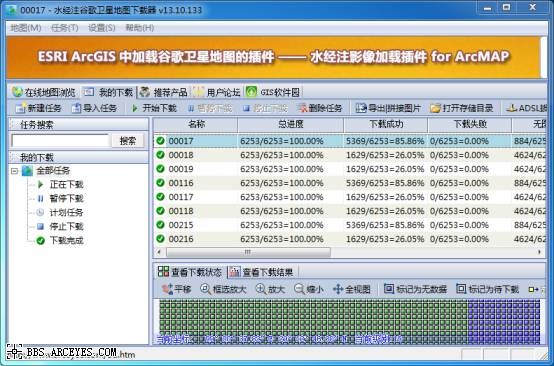Image resolution: width=554 pixels, height=366 pixels.
Task: Click the green check icon of row 00216
Action: coord(160,239)
